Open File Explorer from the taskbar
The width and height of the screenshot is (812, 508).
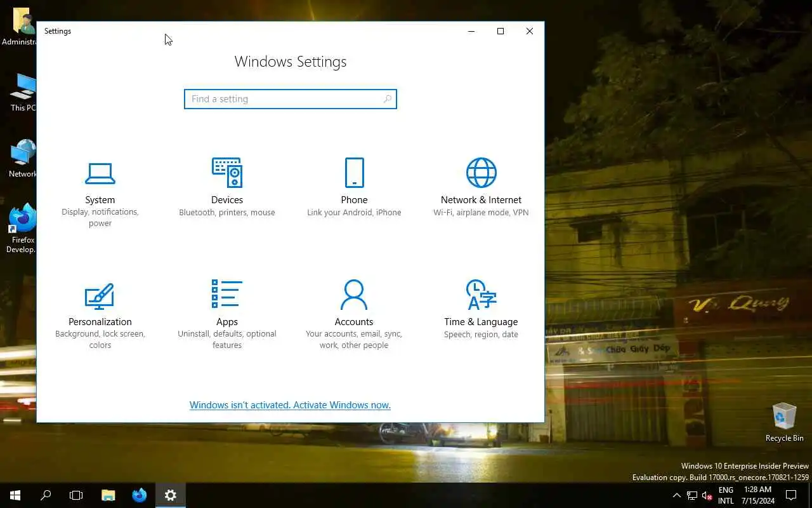(108, 495)
